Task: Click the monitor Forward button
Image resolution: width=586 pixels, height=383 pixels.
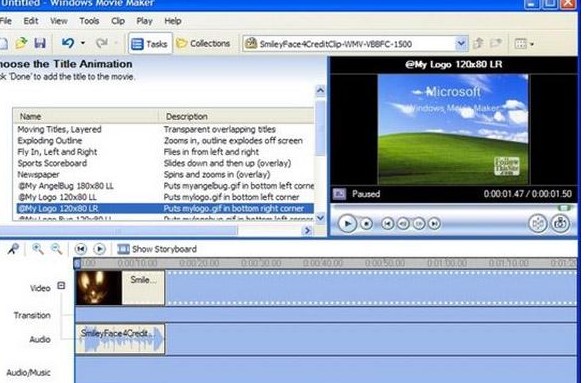Action: coord(434,223)
